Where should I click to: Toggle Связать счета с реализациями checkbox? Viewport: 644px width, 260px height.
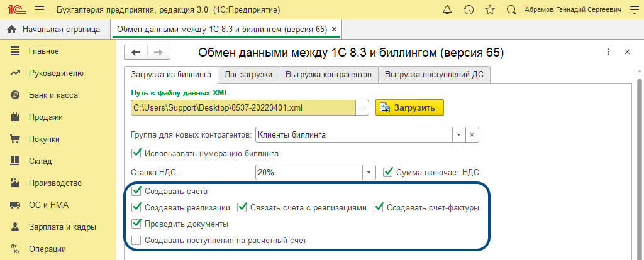click(x=243, y=207)
